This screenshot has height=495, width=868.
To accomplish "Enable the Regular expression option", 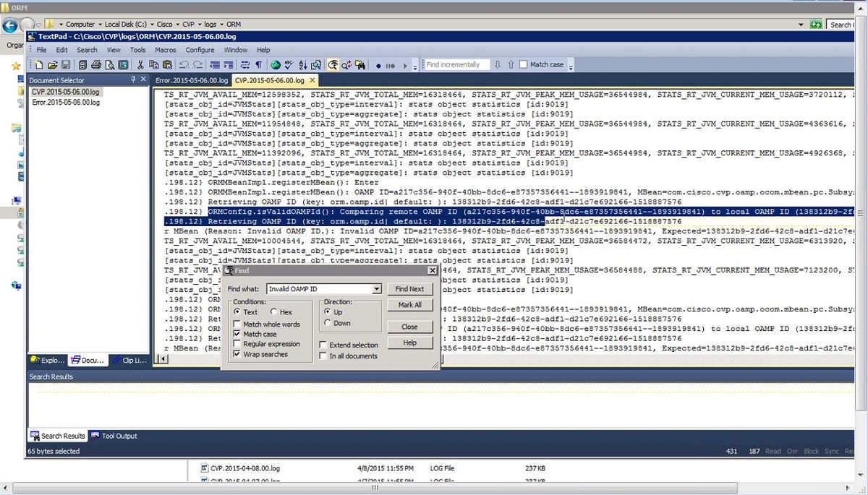I will coord(237,343).
